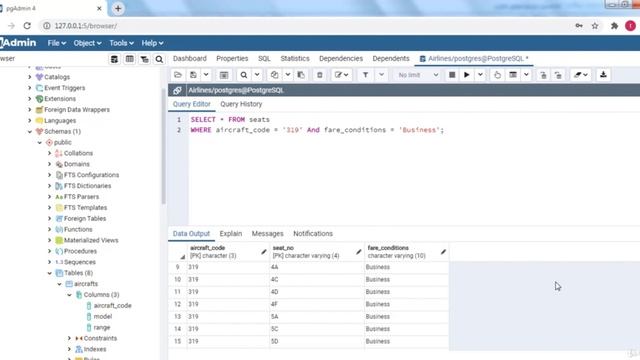Collapse the Tables (8) node
This screenshot has height=360, width=640.
pyautogui.click(x=49, y=273)
